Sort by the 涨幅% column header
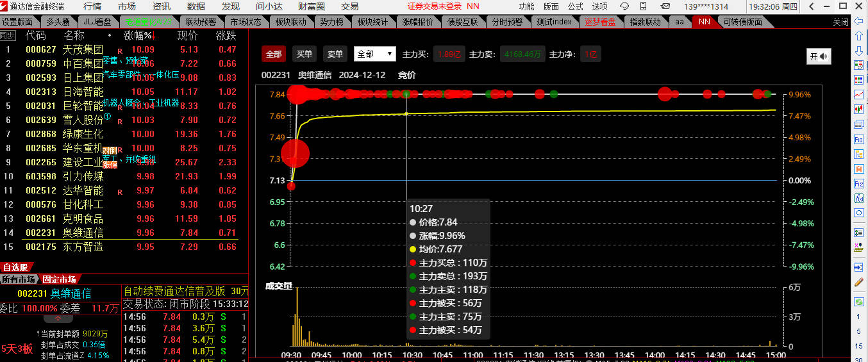 click(138, 35)
